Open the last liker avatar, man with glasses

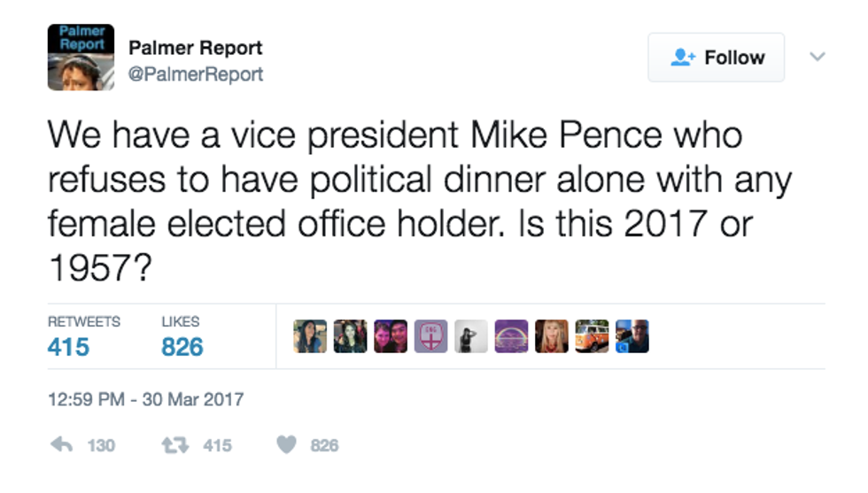[632, 336]
